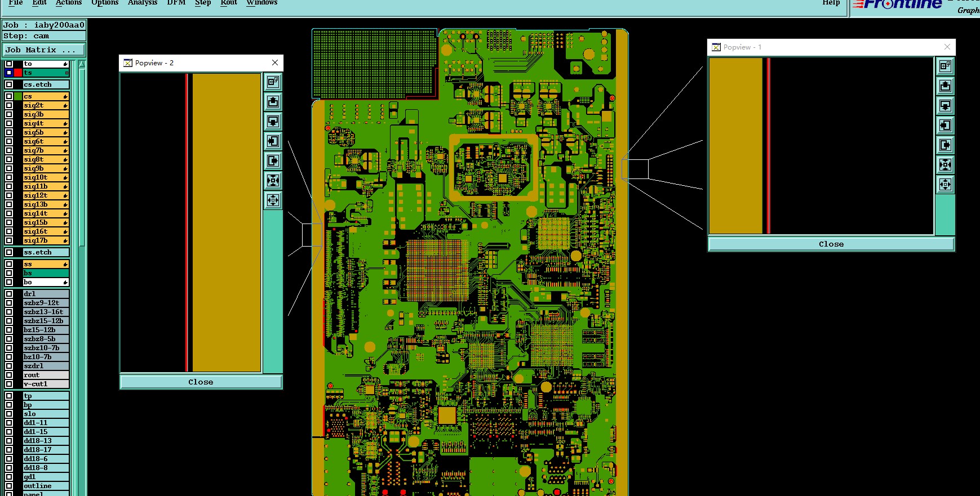Select the bs layer name
This screenshot has height=496, width=980.
coord(46,273)
